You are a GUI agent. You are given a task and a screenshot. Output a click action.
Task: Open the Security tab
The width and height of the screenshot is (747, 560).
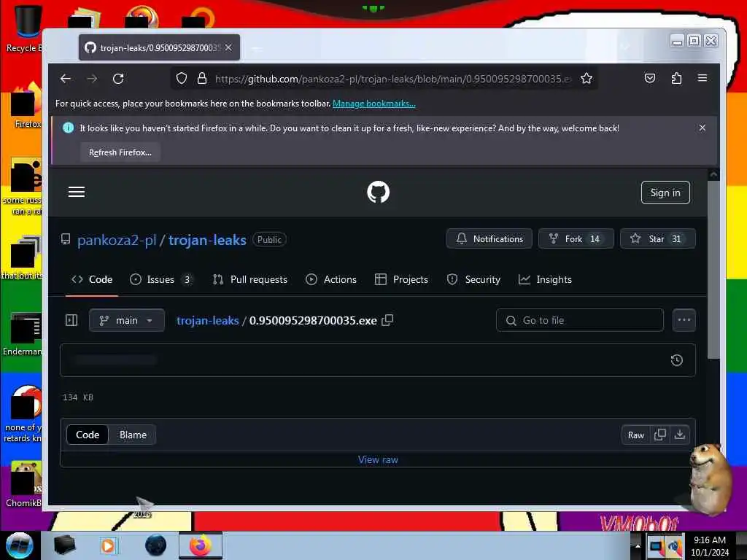click(474, 279)
